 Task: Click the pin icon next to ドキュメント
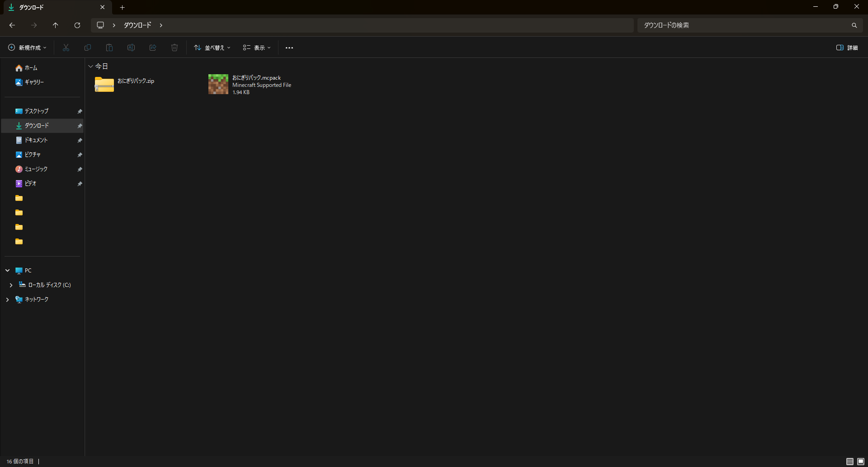click(80, 140)
